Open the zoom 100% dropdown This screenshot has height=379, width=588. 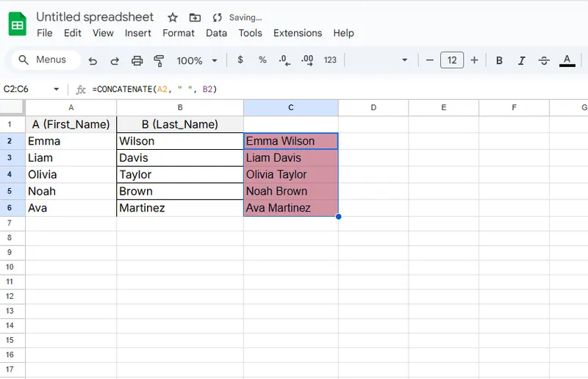[197, 61]
